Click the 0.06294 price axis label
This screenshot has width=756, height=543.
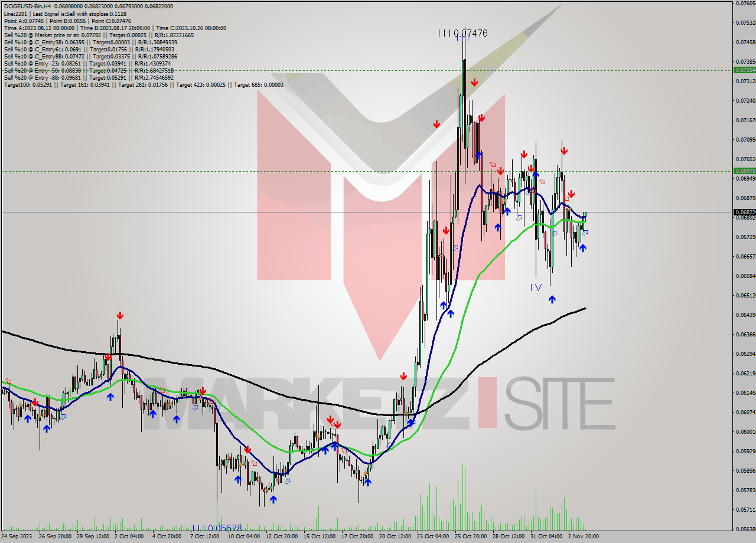click(x=745, y=354)
